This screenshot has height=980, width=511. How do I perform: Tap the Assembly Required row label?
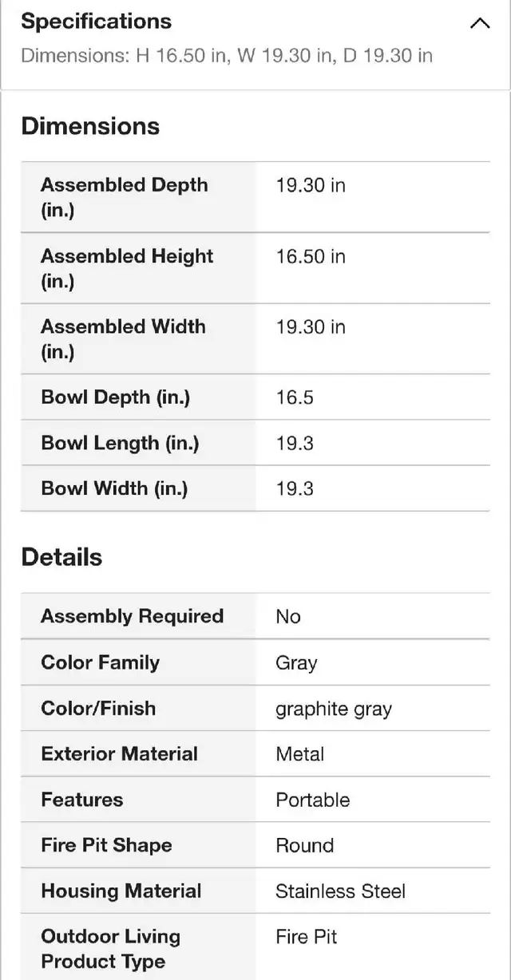point(132,616)
